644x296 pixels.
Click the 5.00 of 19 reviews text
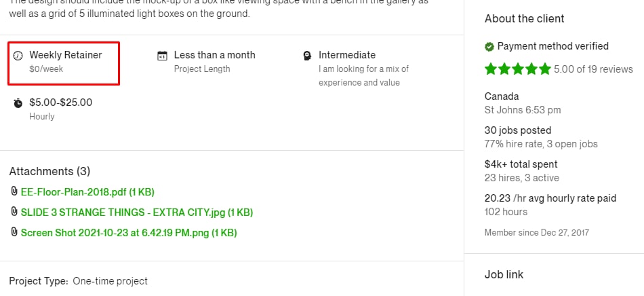(593, 69)
